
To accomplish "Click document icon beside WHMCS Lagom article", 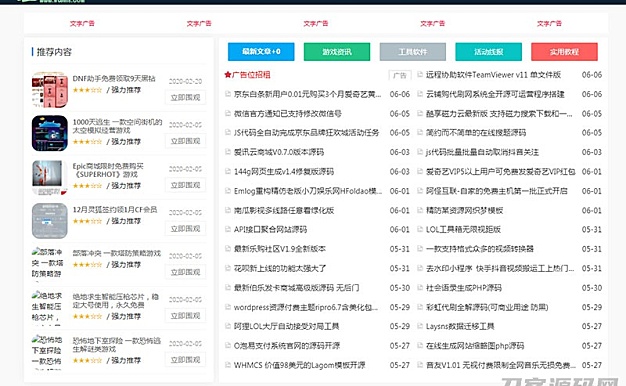I will (x=228, y=365).
